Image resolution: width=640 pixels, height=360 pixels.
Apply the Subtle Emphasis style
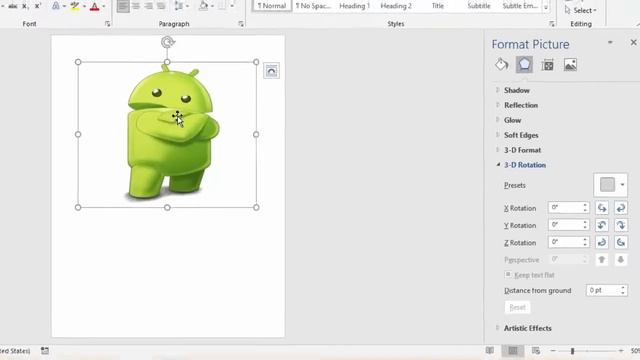click(x=520, y=6)
